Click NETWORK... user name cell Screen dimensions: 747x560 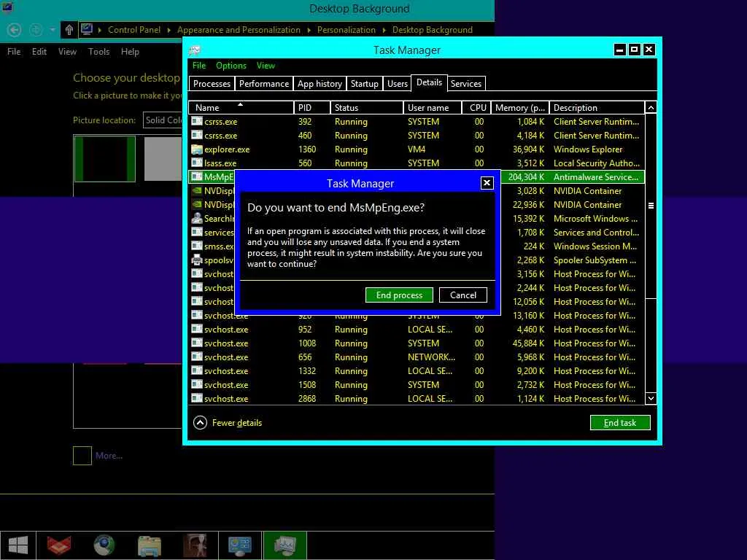(x=431, y=357)
